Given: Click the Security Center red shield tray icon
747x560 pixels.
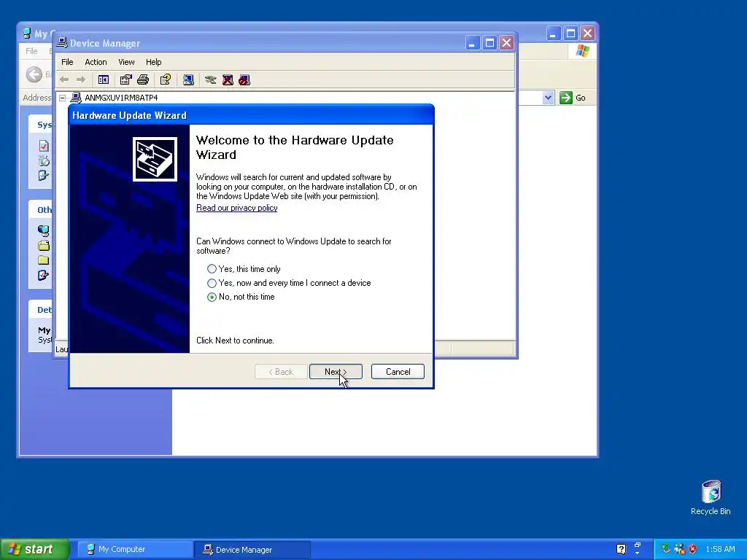Looking at the screenshot, I should click(x=693, y=549).
